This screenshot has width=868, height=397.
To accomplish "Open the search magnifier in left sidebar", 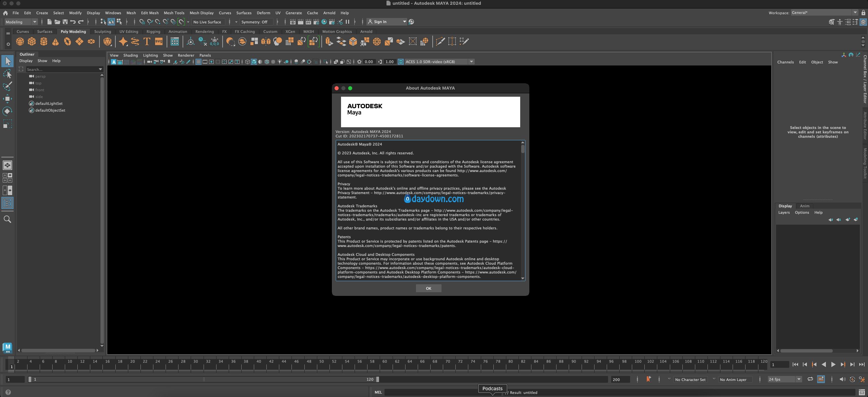I will pos(7,219).
